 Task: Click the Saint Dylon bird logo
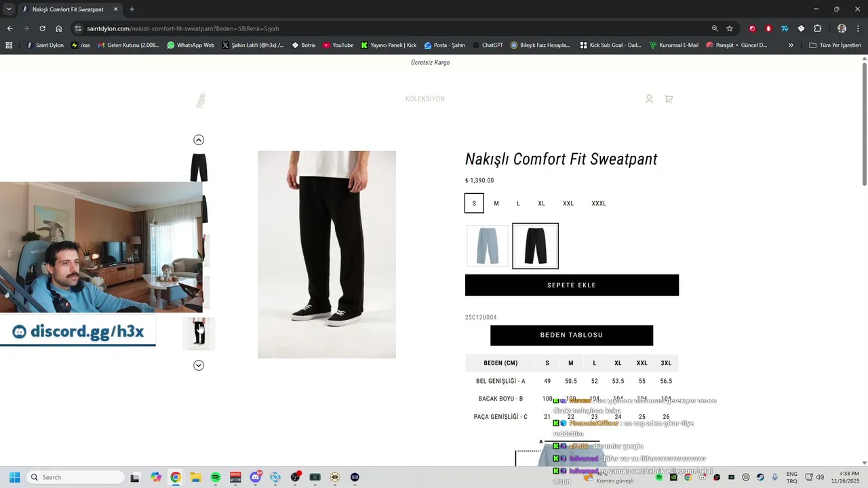(201, 100)
